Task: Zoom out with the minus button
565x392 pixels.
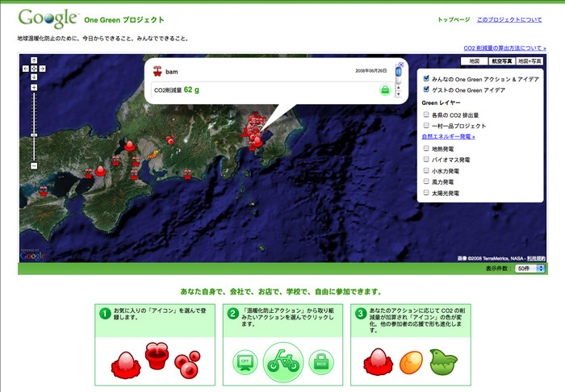Action: [34, 166]
